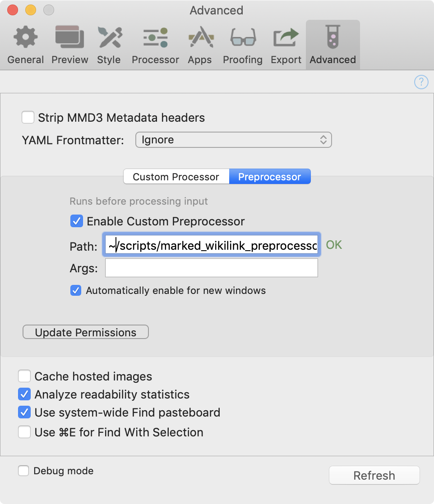Uncheck Automatically enable for new windows
This screenshot has width=434, height=504.
pos(76,290)
